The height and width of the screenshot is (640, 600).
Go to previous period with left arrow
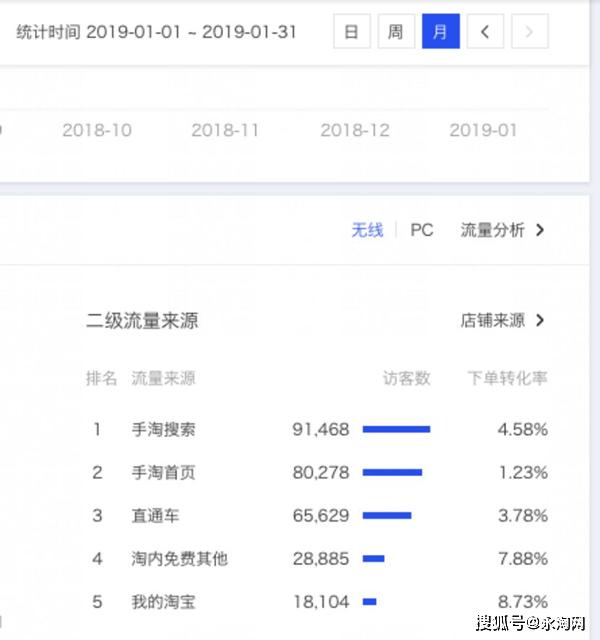[x=485, y=32]
